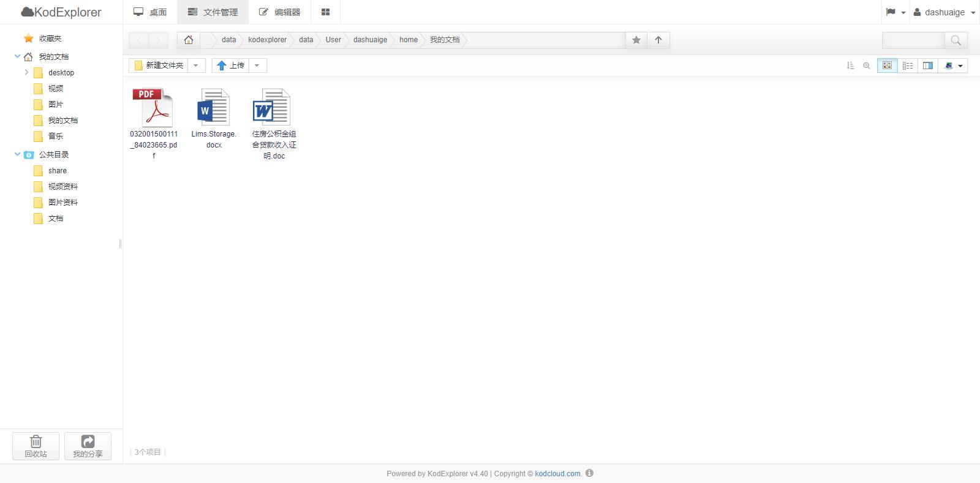Go forward with the right arrow button
The width and height of the screenshot is (980, 483).
tap(158, 40)
